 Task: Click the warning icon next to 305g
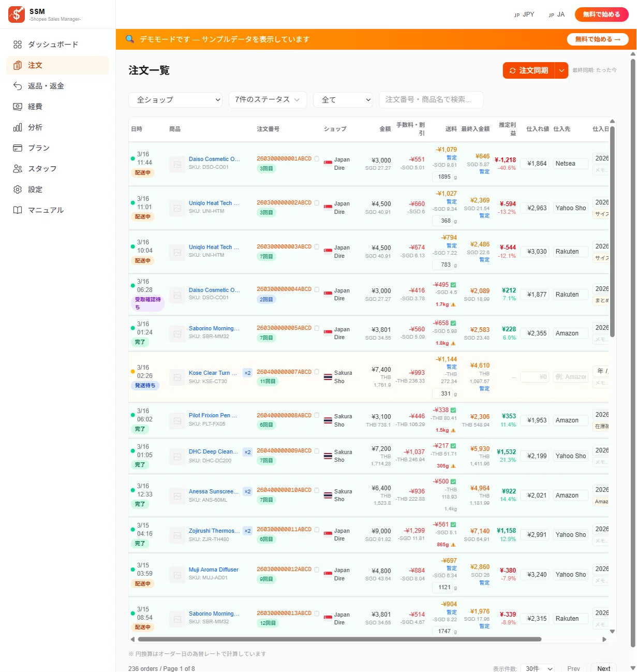453,466
